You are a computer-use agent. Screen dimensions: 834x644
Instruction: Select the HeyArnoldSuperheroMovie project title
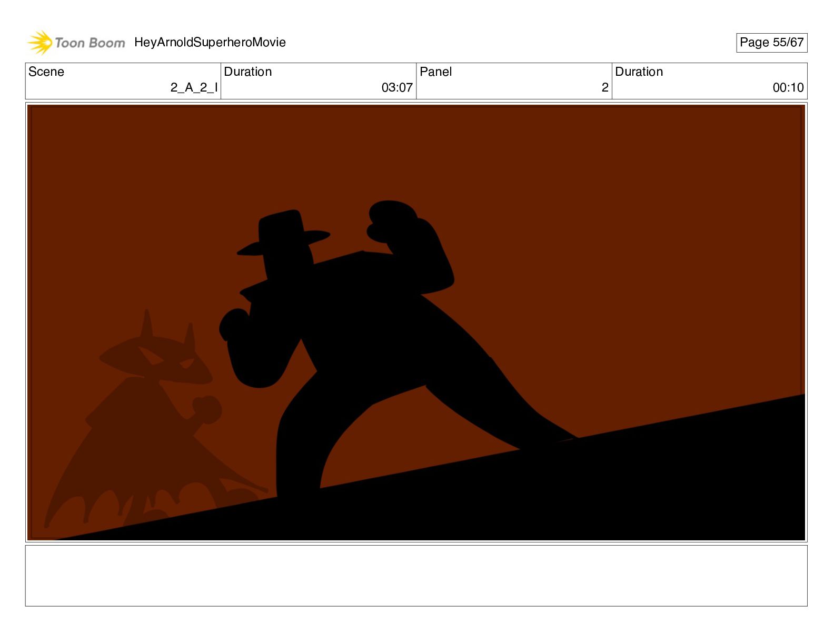pos(210,42)
